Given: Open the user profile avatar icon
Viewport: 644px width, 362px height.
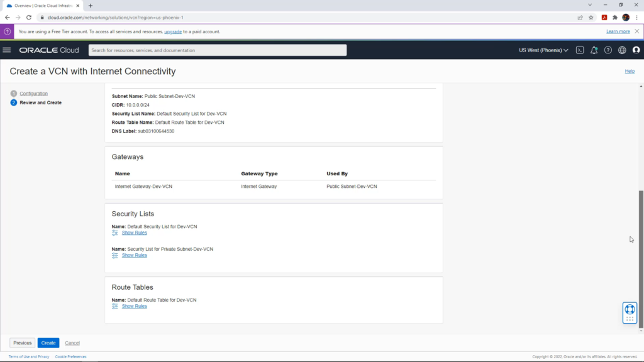Looking at the screenshot, I should tap(636, 50).
